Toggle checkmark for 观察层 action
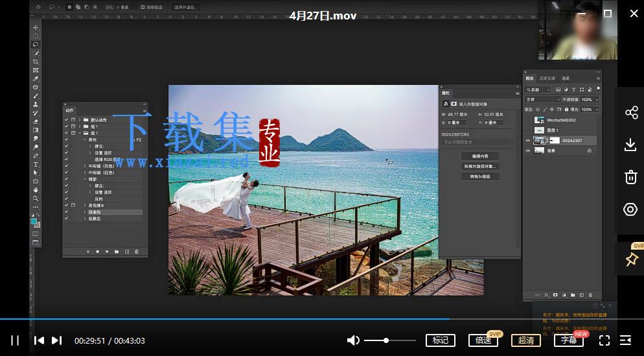The height and width of the screenshot is (356, 644). coord(66,219)
